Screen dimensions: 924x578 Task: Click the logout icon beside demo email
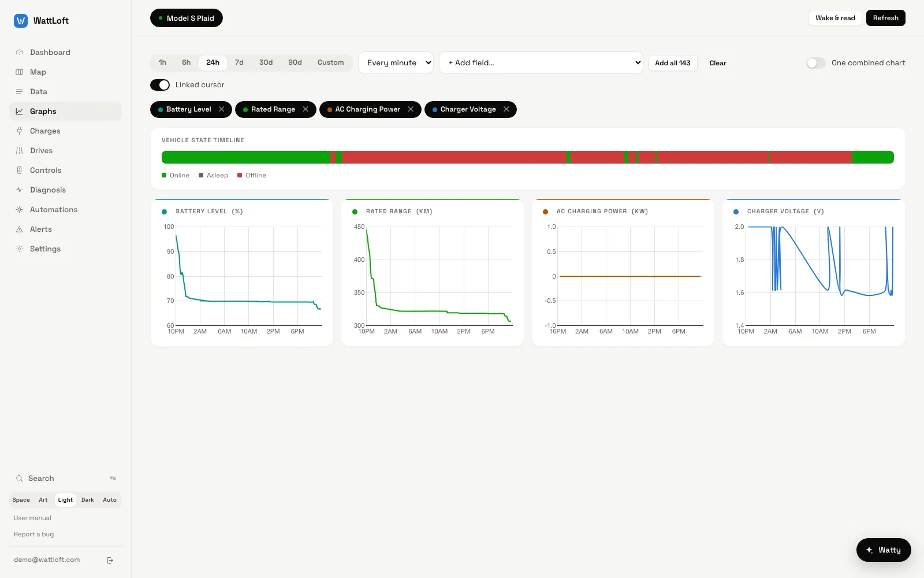[110, 560]
